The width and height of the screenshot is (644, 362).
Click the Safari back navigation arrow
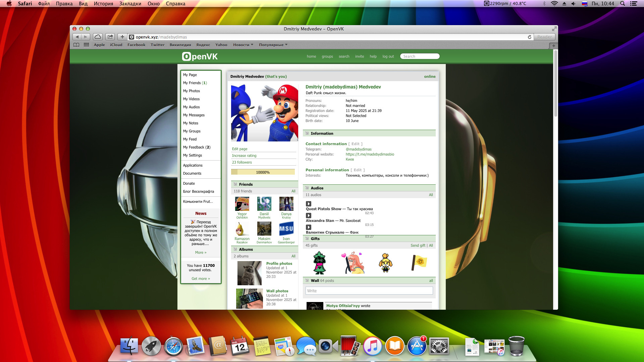[77, 37]
